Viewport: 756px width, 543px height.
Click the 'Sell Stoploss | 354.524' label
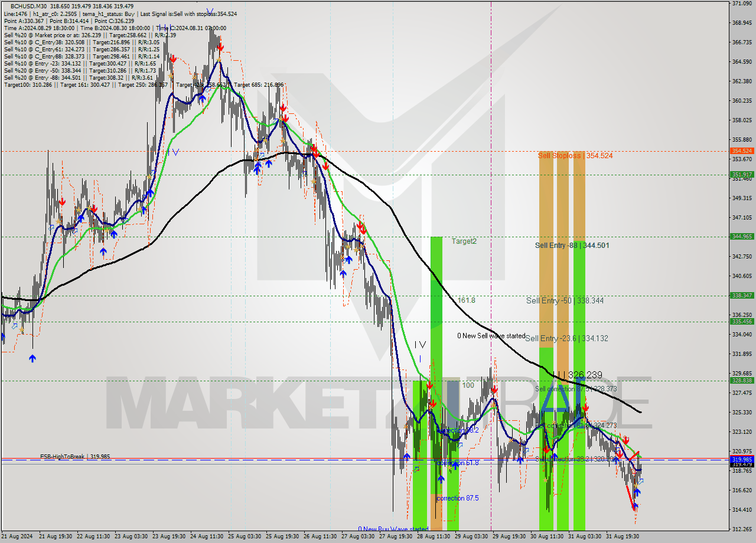[x=575, y=156]
